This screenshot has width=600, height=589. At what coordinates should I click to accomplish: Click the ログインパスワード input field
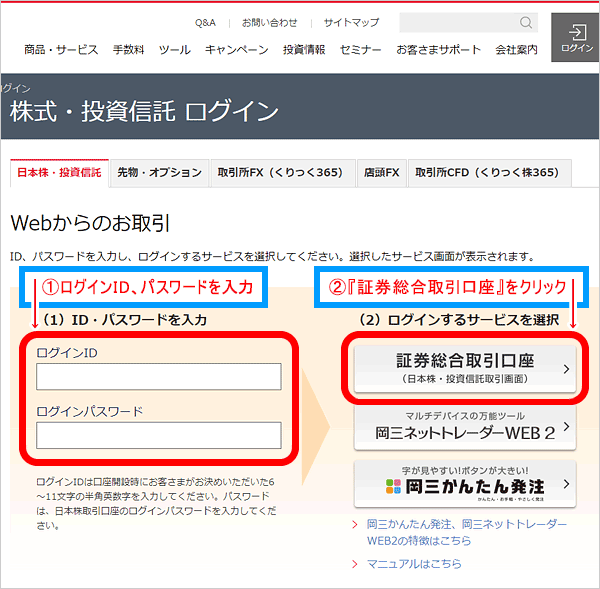(x=159, y=435)
